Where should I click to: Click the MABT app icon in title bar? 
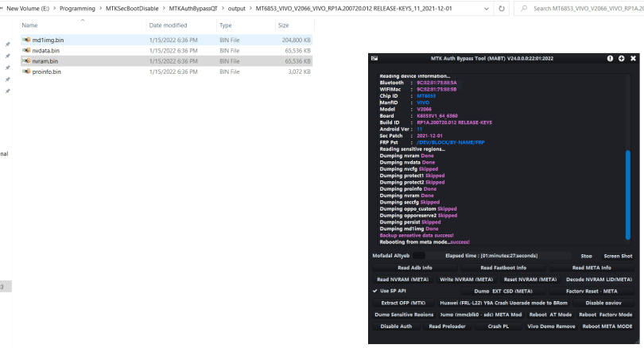coord(374,58)
